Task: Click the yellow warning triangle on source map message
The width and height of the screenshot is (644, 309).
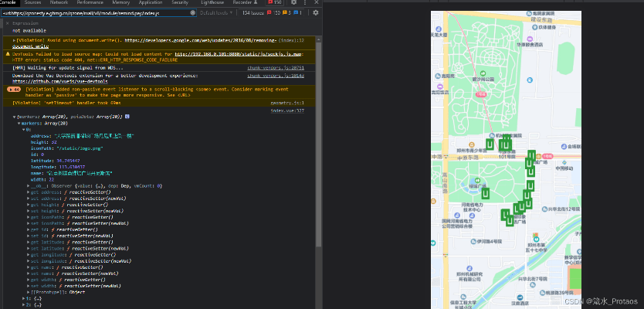Action: pos(7,55)
